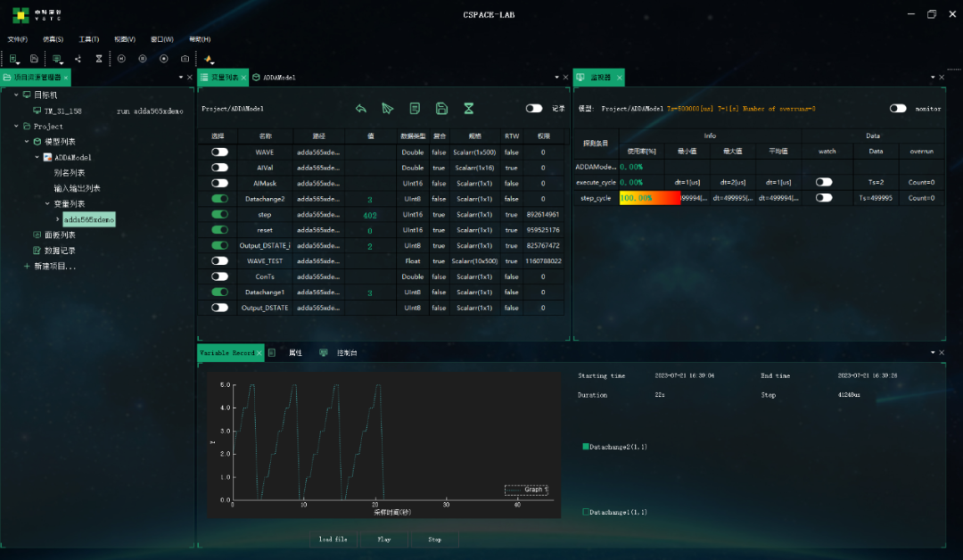Click the stop simulation circle icon
963x560 pixels.
coord(143,59)
